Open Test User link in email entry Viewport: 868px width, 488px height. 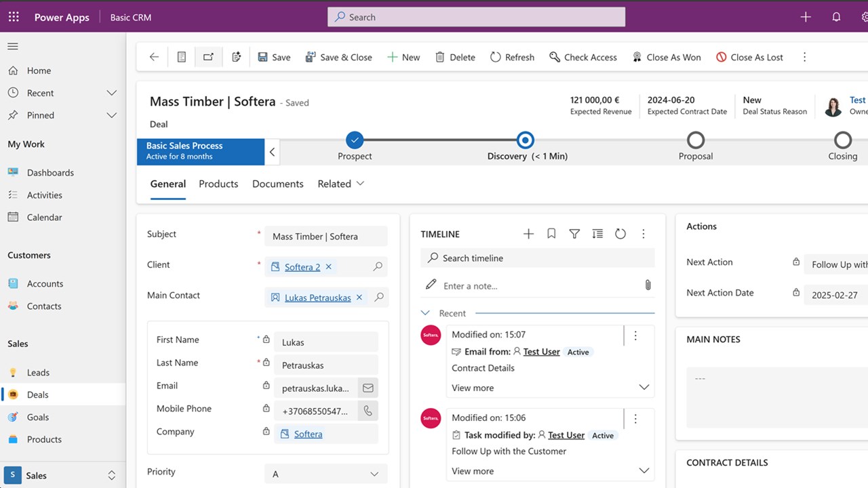pos(542,352)
